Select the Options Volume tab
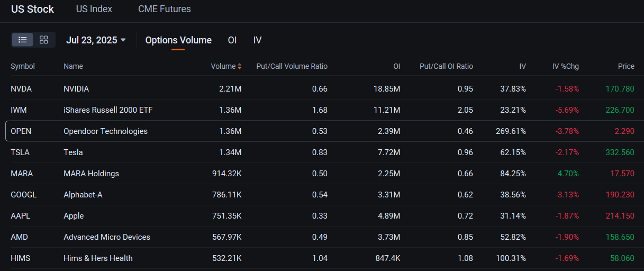The image size is (644, 271). (x=178, y=40)
